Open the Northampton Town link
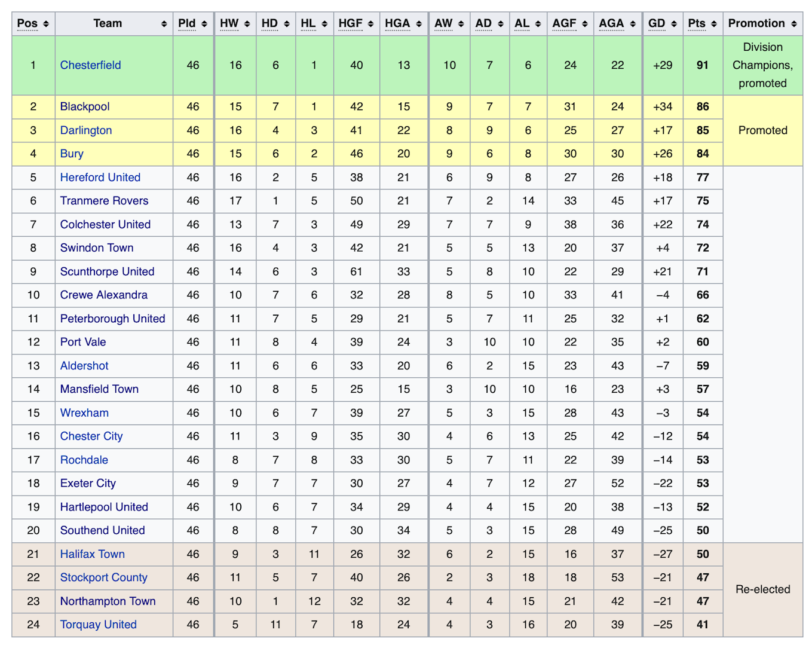 tap(108, 601)
